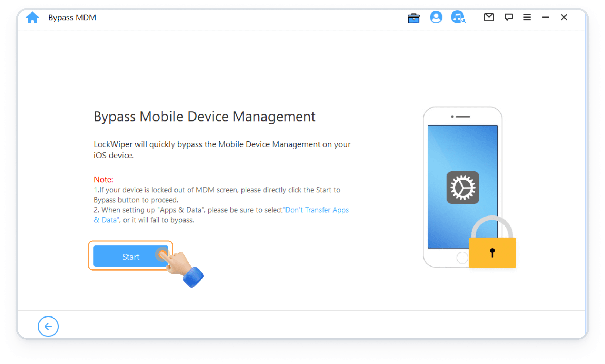Close the LockWiper window
605x364 pixels.
coord(564,17)
